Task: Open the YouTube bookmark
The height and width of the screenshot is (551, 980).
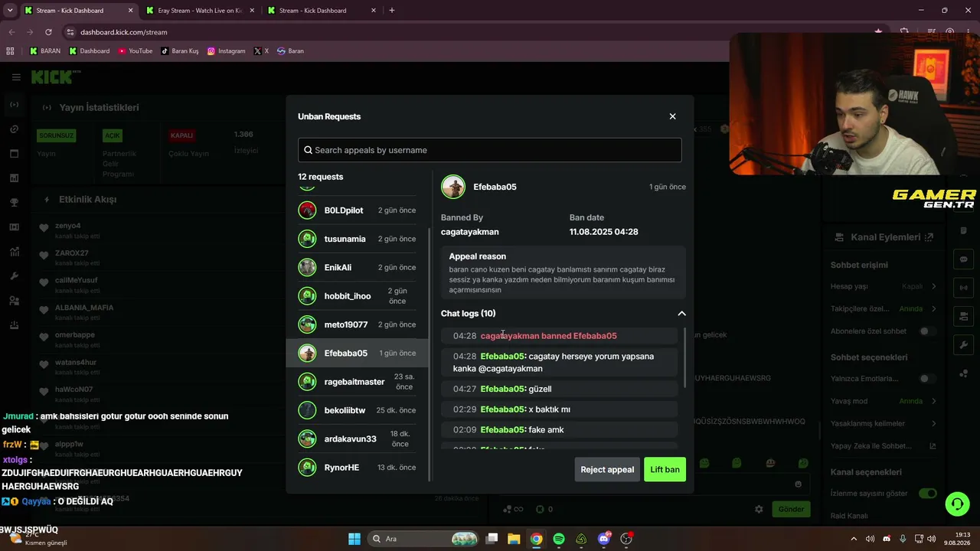Action: click(x=135, y=51)
